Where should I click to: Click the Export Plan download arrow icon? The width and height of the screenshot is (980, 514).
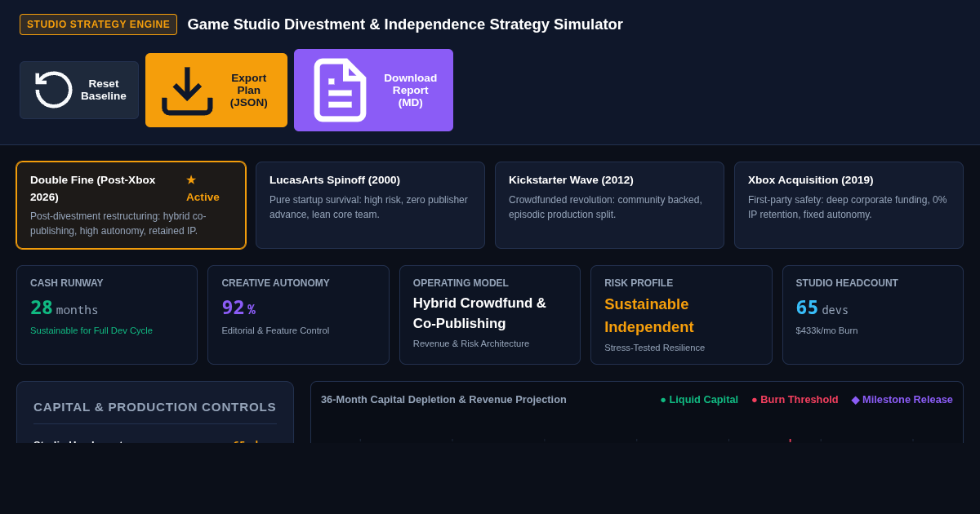pos(187,91)
